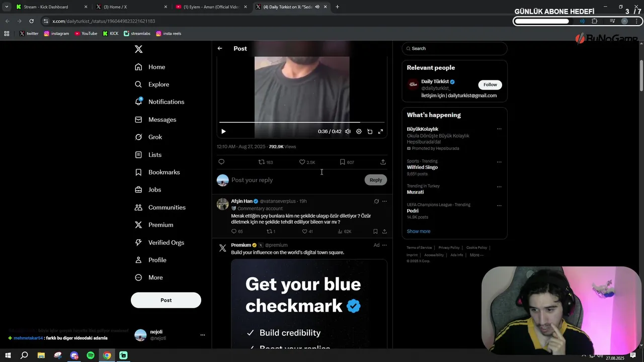
Task: Expand video to fullscreen
Action: 380,131
